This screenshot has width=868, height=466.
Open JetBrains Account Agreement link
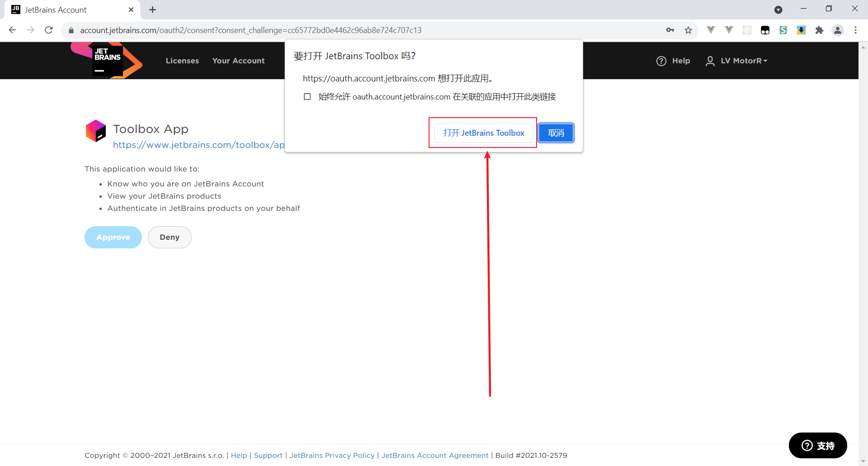[435, 455]
